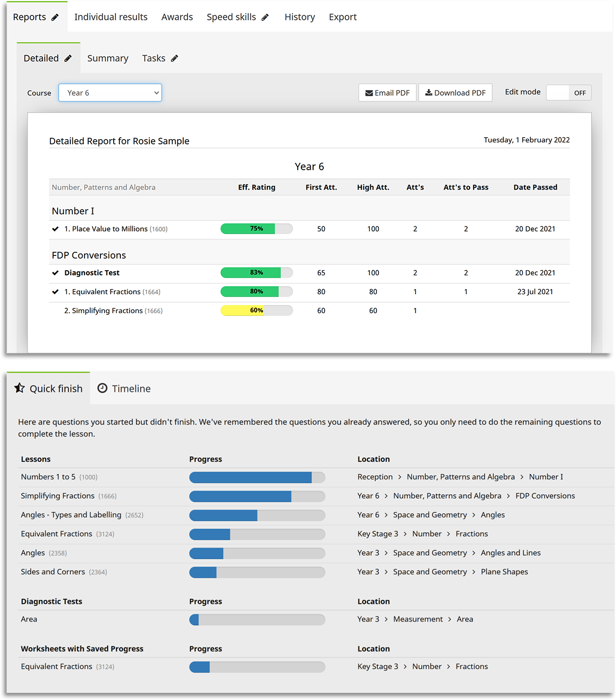The image size is (616, 700).
Task: Open the Course dropdown showing Year 6
Action: pyautogui.click(x=110, y=93)
